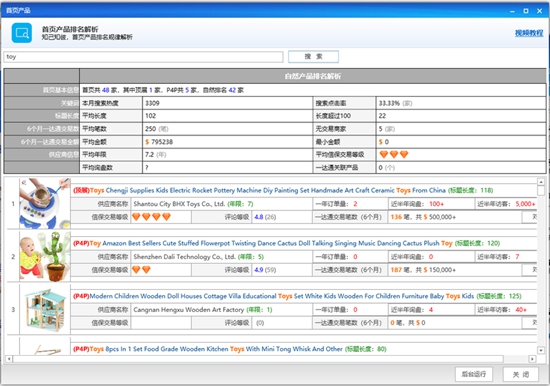Select the cut-off button at right of row 1

point(529,217)
